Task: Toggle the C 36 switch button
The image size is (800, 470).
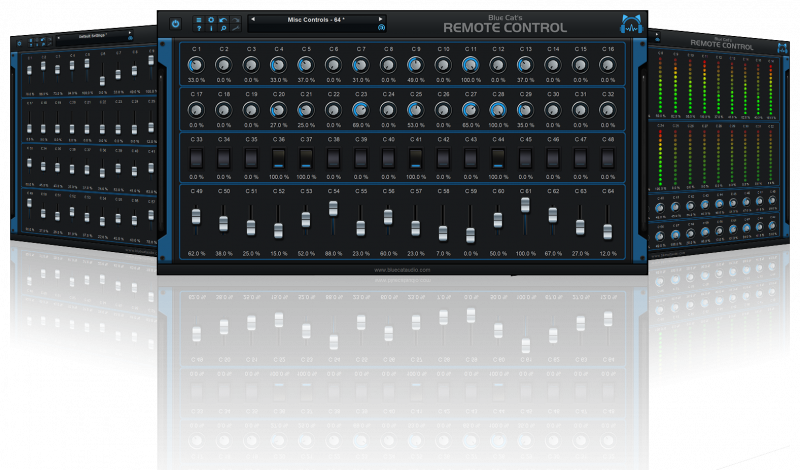Action: tap(278, 158)
